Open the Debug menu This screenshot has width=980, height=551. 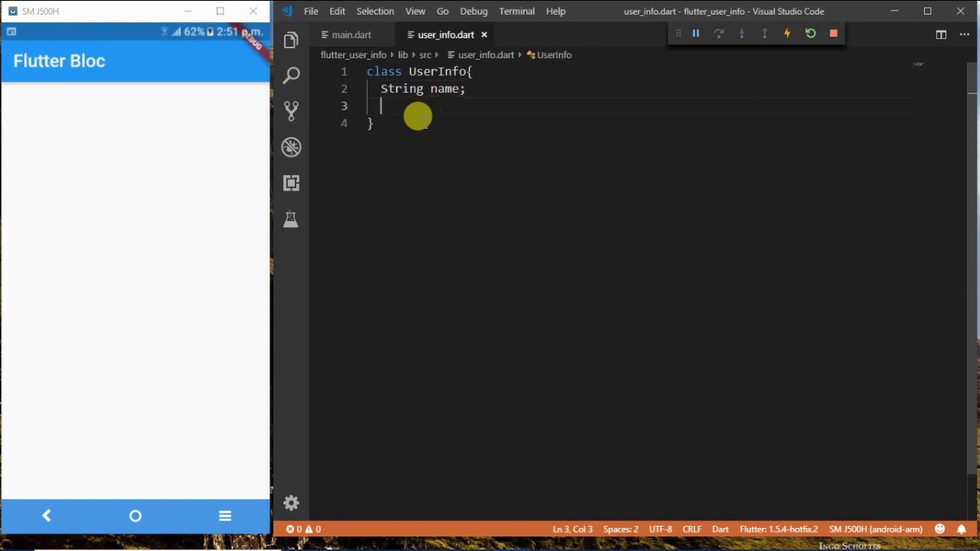[474, 11]
